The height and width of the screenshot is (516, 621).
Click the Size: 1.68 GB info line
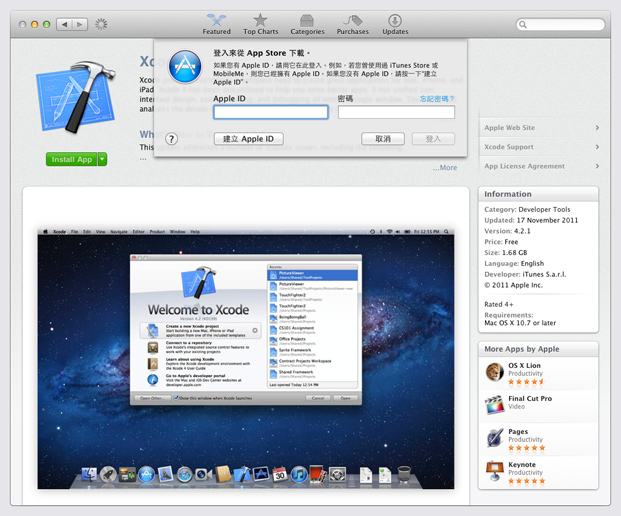pyautogui.click(x=506, y=252)
